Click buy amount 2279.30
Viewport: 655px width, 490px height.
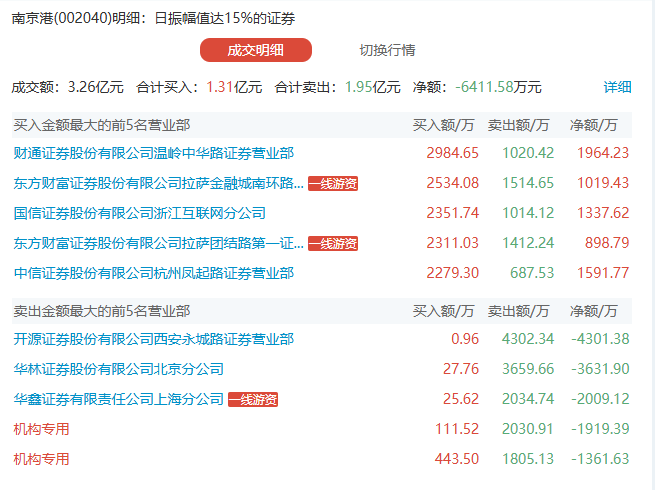click(452, 273)
